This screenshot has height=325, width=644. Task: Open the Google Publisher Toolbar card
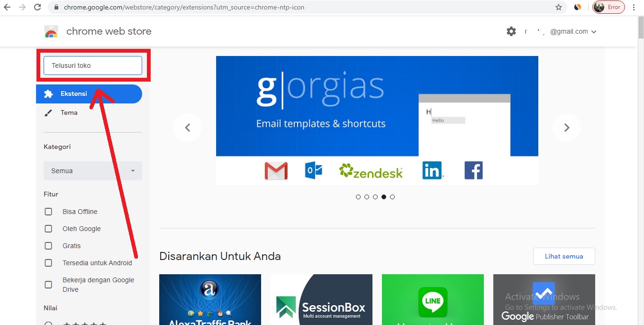(544, 299)
